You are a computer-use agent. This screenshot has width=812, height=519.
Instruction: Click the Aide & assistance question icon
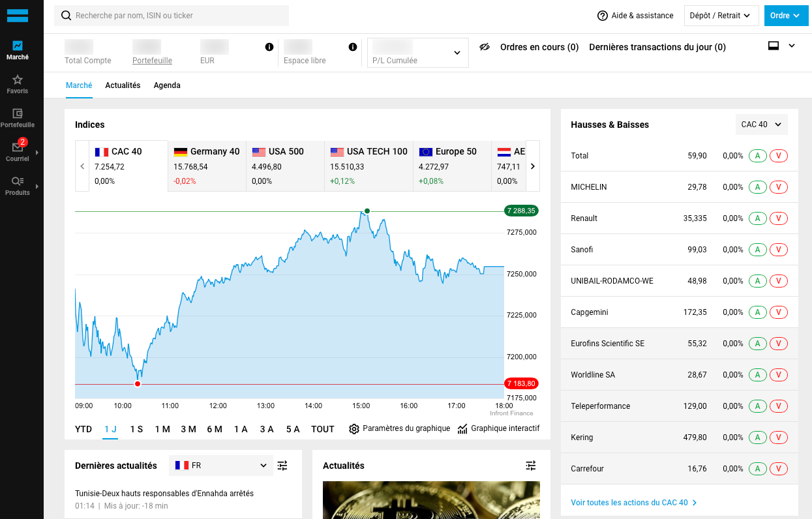603,16
